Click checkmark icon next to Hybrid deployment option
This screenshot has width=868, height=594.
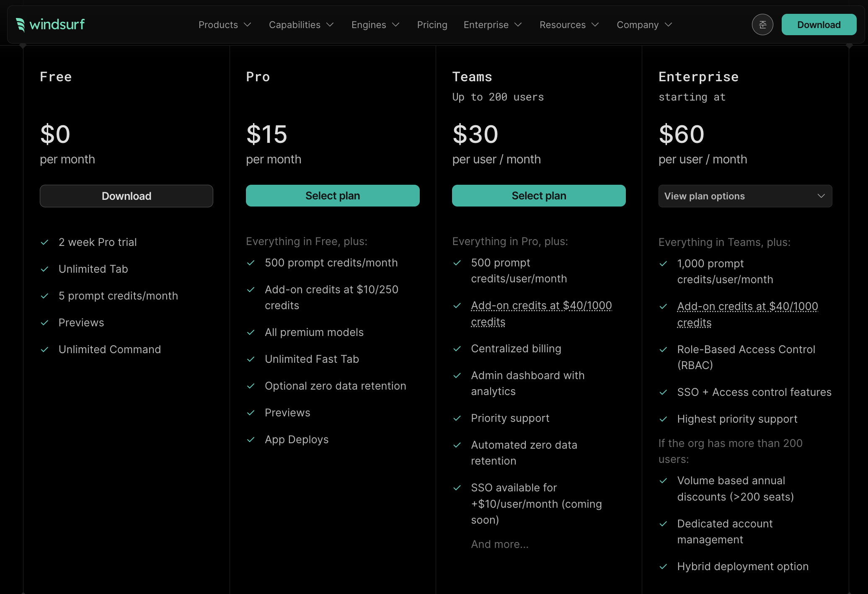click(663, 567)
